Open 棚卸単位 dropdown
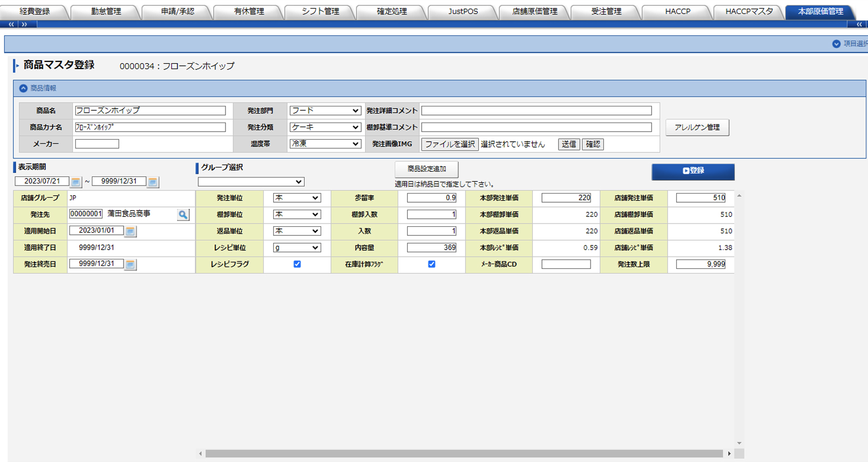The width and height of the screenshot is (868, 462). click(297, 214)
